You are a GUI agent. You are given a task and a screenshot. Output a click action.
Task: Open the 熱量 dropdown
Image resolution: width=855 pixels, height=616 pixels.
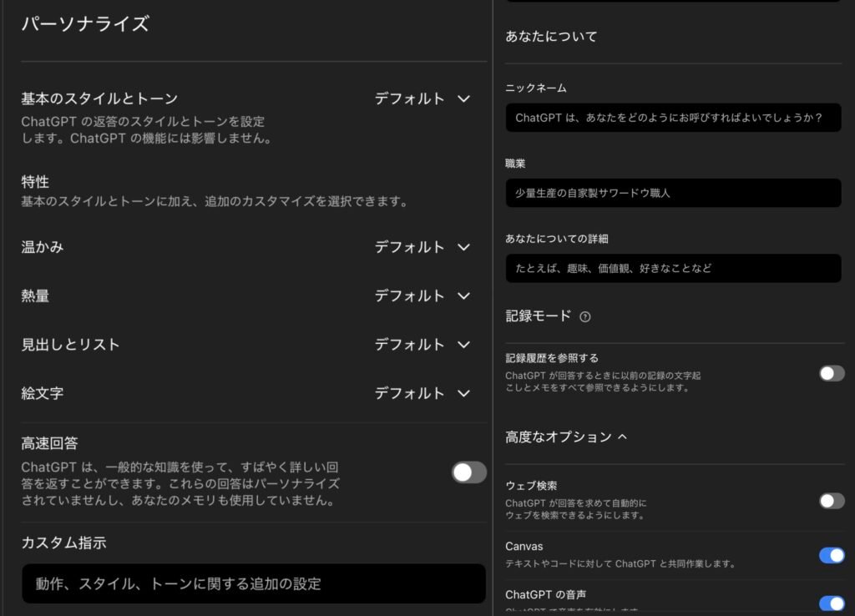point(422,295)
